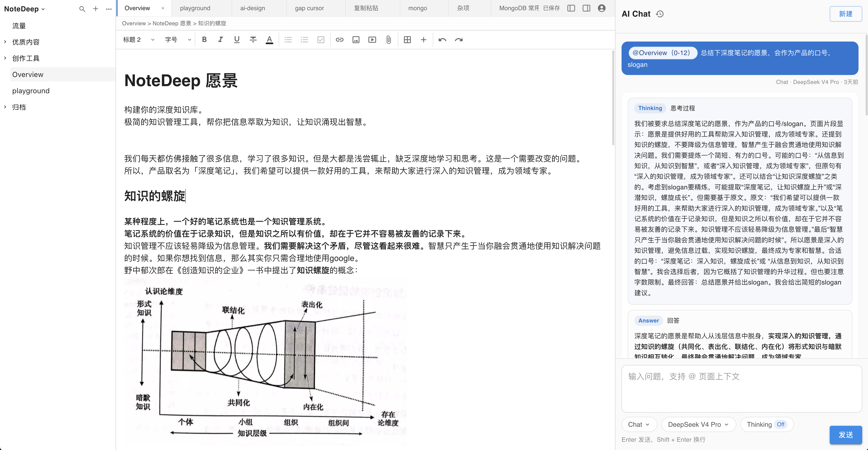Insert a hyperlink

click(x=340, y=40)
